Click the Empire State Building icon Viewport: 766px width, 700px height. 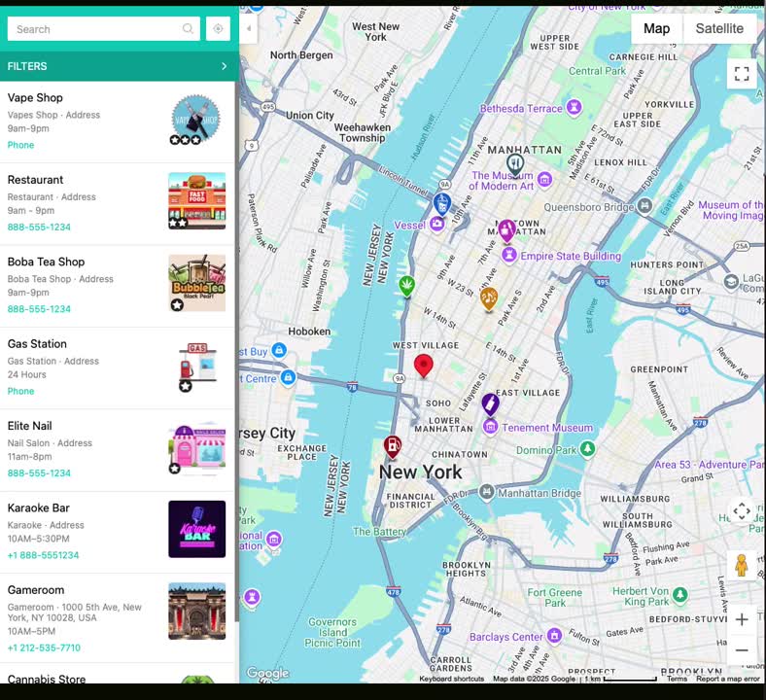509,255
